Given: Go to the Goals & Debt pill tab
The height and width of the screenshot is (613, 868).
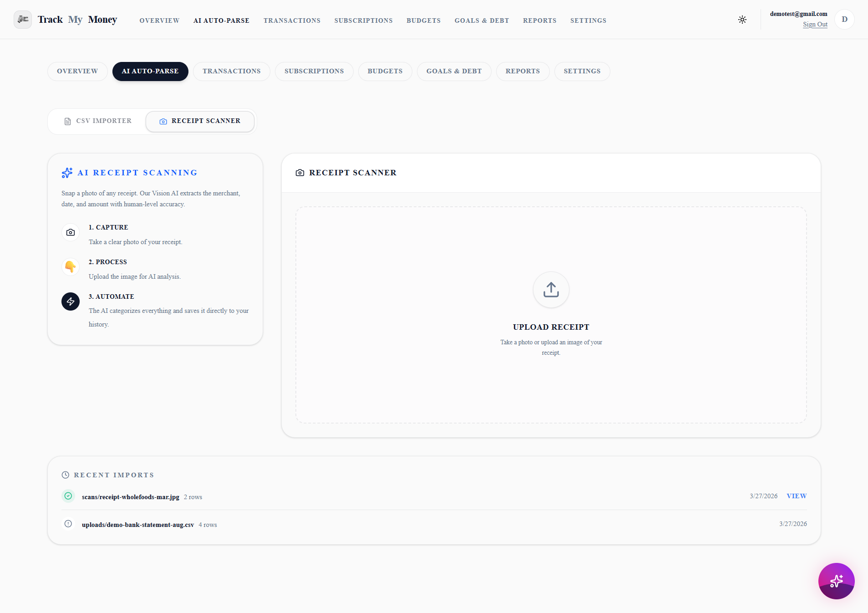Looking at the screenshot, I should 454,72.
